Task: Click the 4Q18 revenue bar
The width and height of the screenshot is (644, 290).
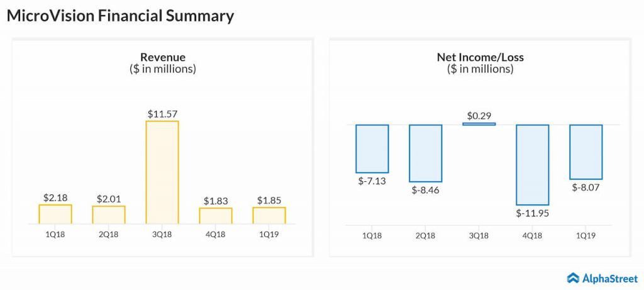Action: [216, 216]
